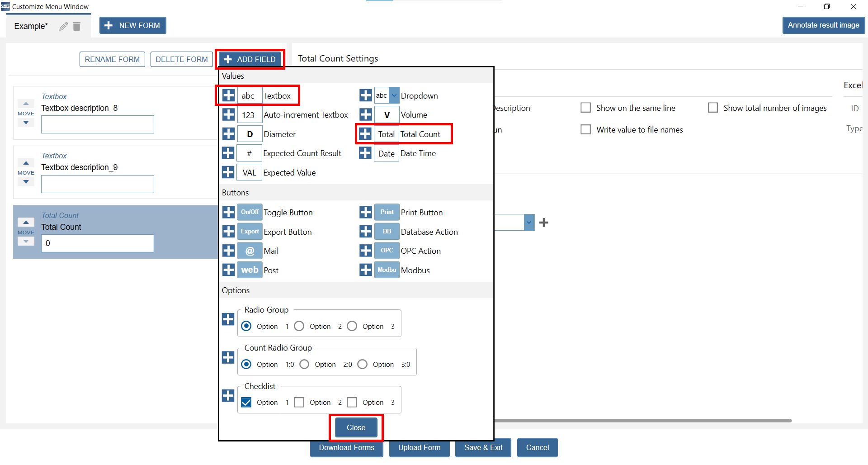This screenshot has height=465, width=868.
Task: Check Write value to file names
Action: tap(585, 130)
